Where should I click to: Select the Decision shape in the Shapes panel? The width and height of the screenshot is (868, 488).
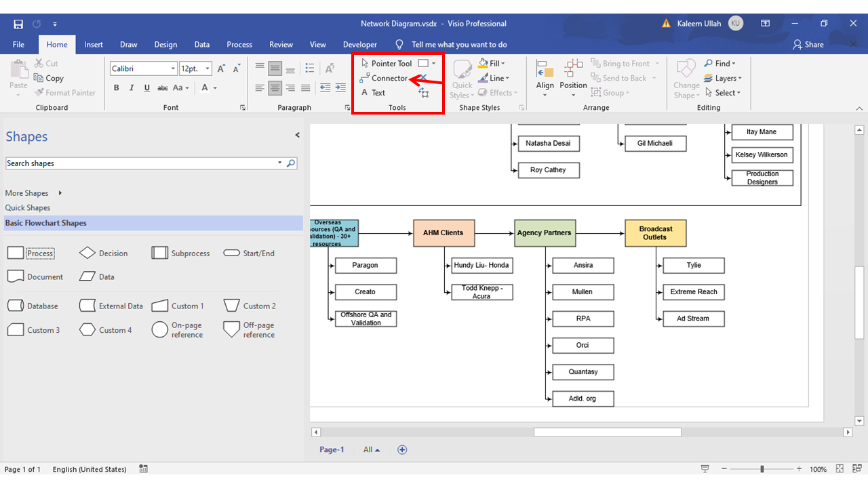[x=89, y=252]
